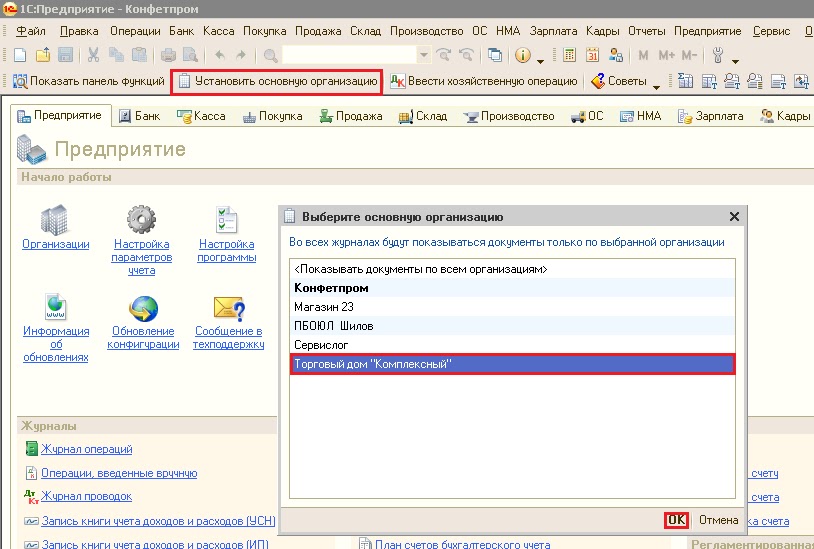Open the Производство menu
The image size is (814, 549).
(x=427, y=31)
